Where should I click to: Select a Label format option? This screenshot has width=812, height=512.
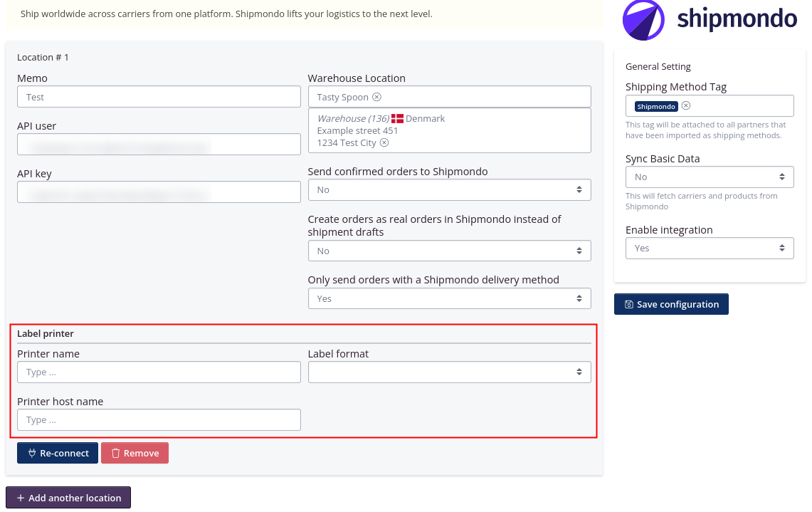pos(449,372)
